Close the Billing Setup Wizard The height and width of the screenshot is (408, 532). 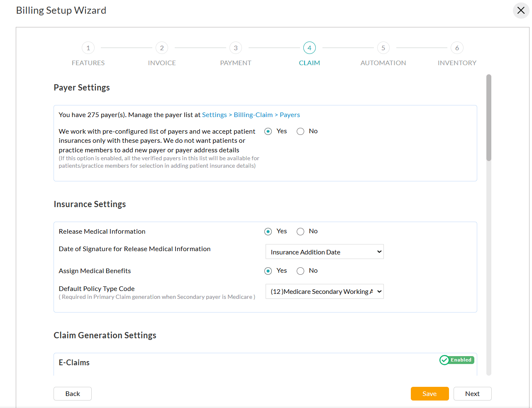pyautogui.click(x=521, y=10)
